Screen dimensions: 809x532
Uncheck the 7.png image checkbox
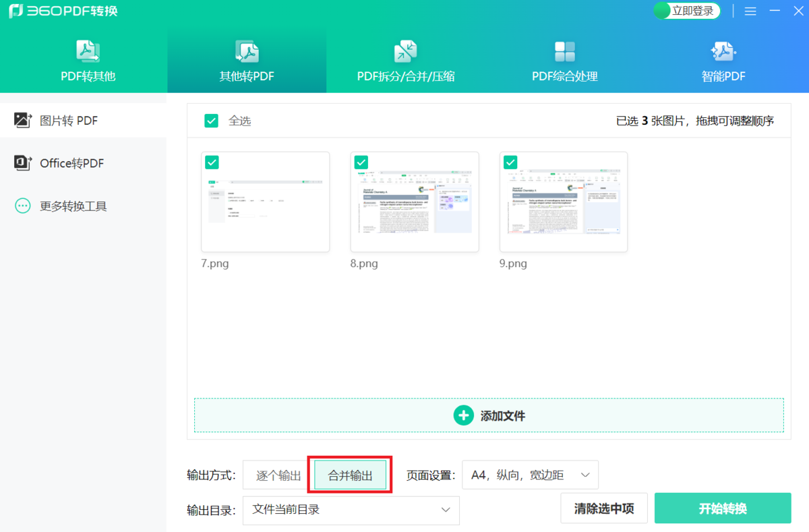coord(212,162)
